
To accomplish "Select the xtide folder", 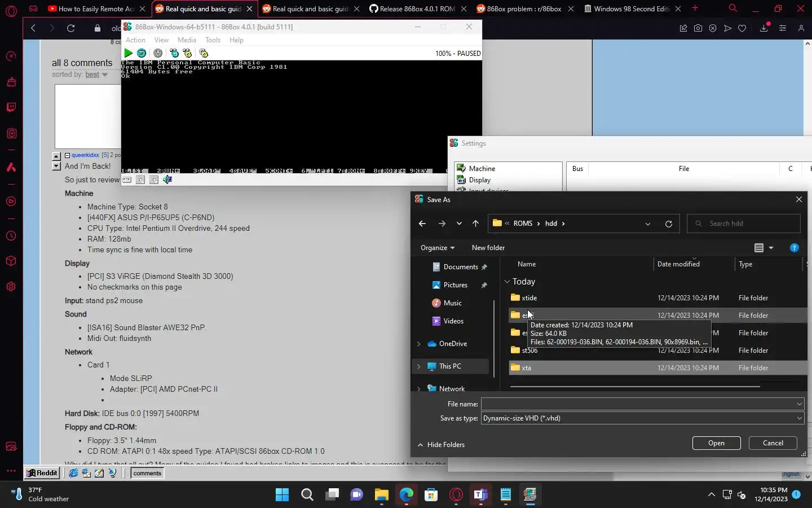I will point(657,298).
